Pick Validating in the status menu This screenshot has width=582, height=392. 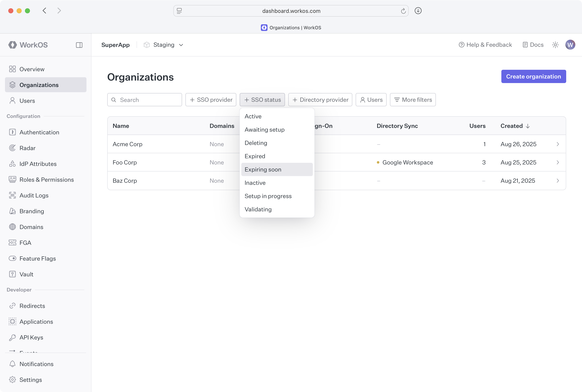pyautogui.click(x=258, y=209)
